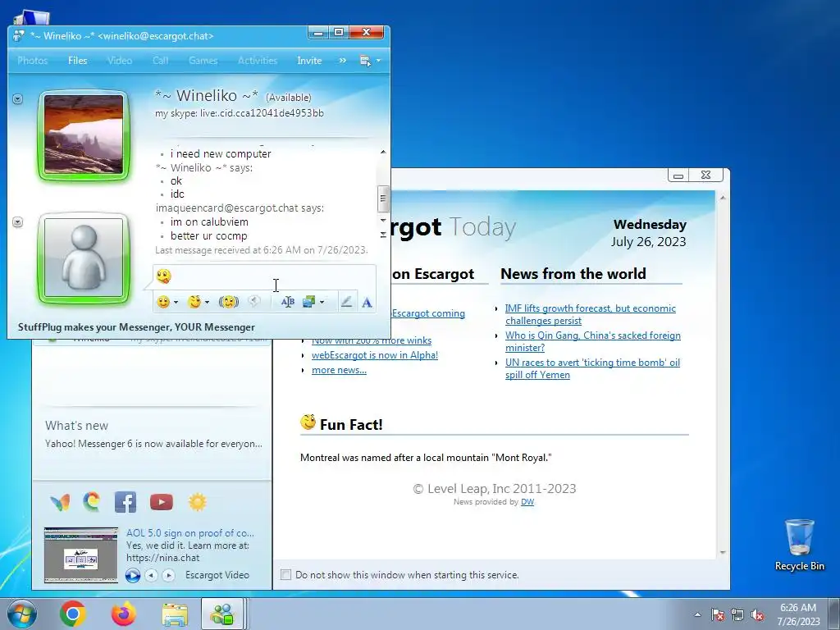The width and height of the screenshot is (840, 630).
Task: Open the muted volume tray icon
Action: click(757, 614)
